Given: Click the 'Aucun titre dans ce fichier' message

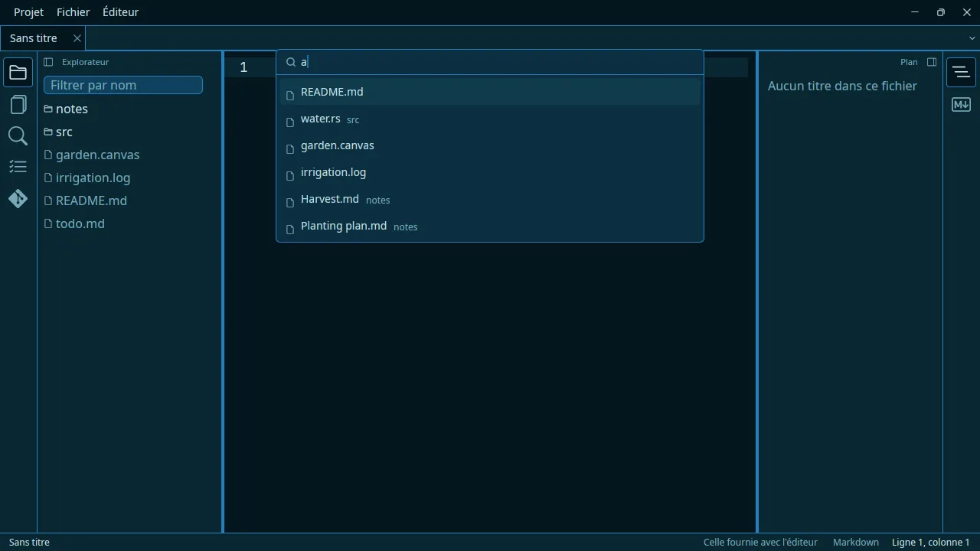Looking at the screenshot, I should click(x=842, y=86).
